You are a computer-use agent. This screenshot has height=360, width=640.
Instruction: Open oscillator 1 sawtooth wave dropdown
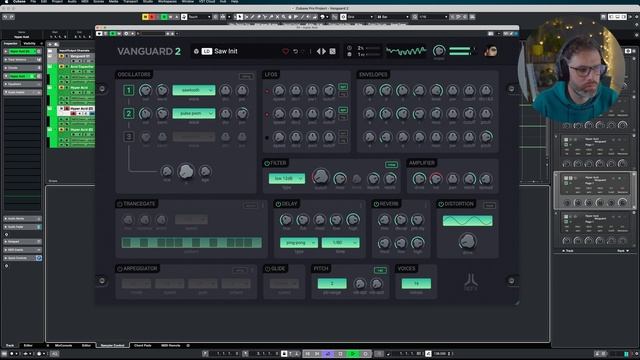coord(193,90)
